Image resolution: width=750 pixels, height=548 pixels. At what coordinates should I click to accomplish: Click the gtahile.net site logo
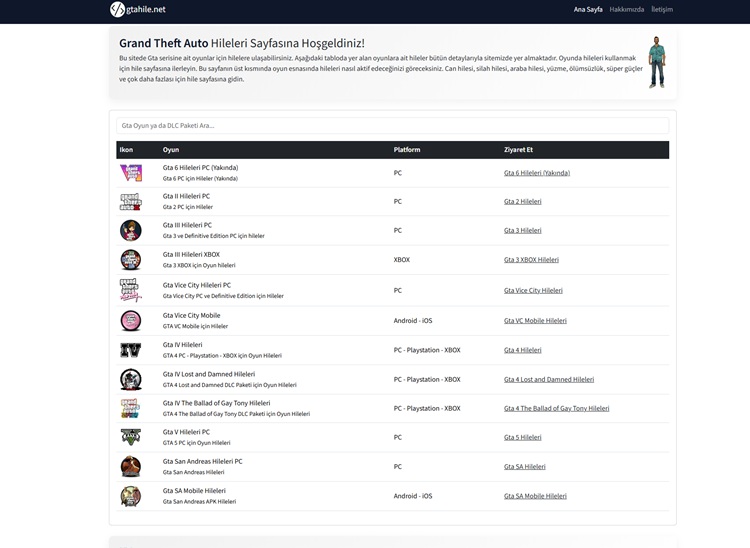point(138,9)
